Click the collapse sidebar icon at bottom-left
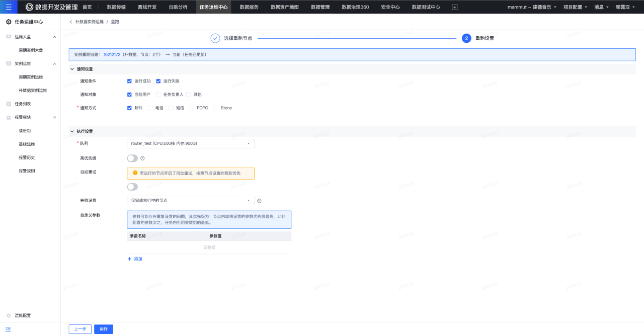Viewport: 644px width, 336px height. pyautogui.click(x=8, y=329)
